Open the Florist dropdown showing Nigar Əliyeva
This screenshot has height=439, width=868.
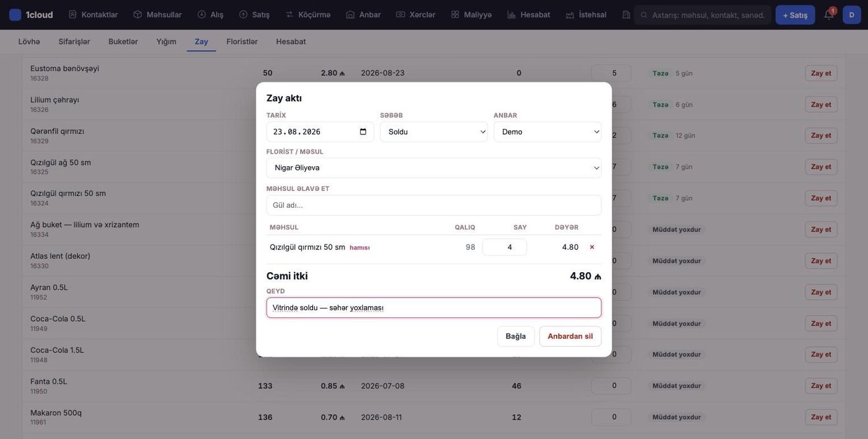pyautogui.click(x=434, y=168)
